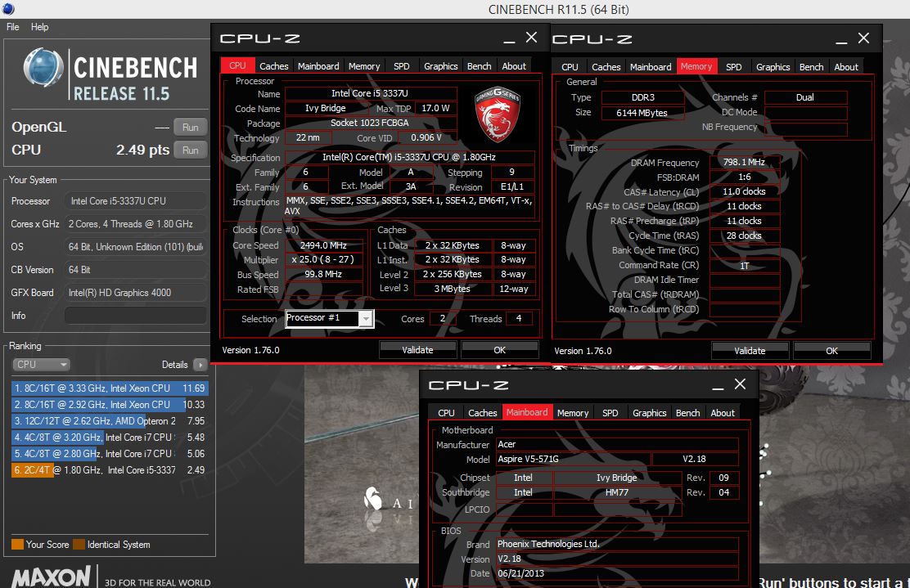Viewport: 910px width, 588px height.
Task: Open Graphics tab in first CPU-Z window
Action: coord(440,66)
